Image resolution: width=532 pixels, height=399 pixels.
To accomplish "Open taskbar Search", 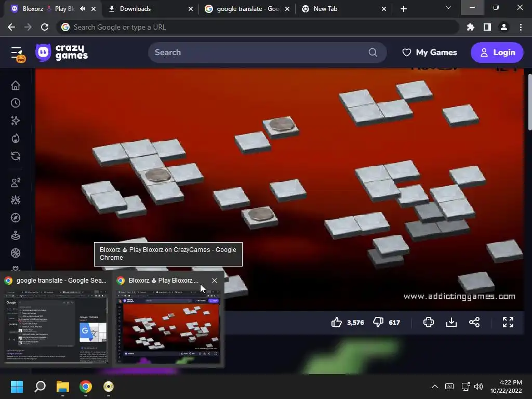I will tap(39, 387).
